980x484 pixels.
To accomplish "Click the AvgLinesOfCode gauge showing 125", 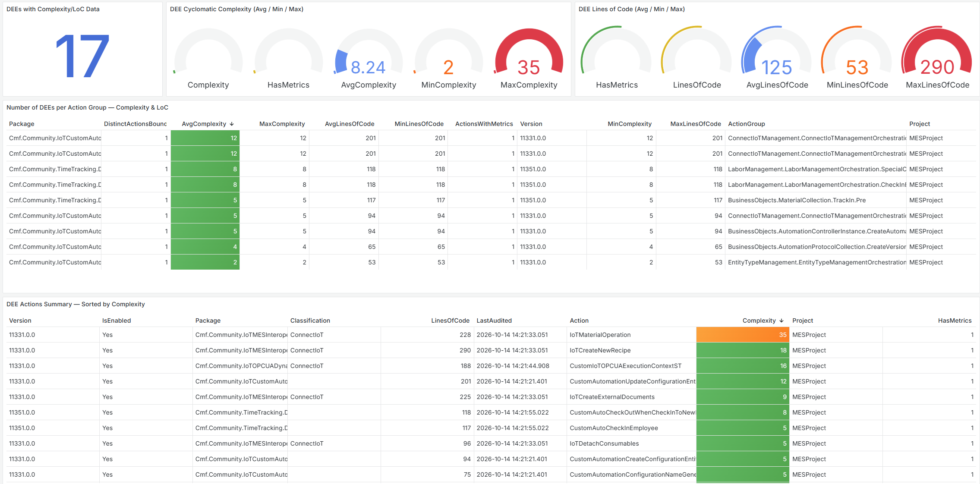I will (777, 58).
